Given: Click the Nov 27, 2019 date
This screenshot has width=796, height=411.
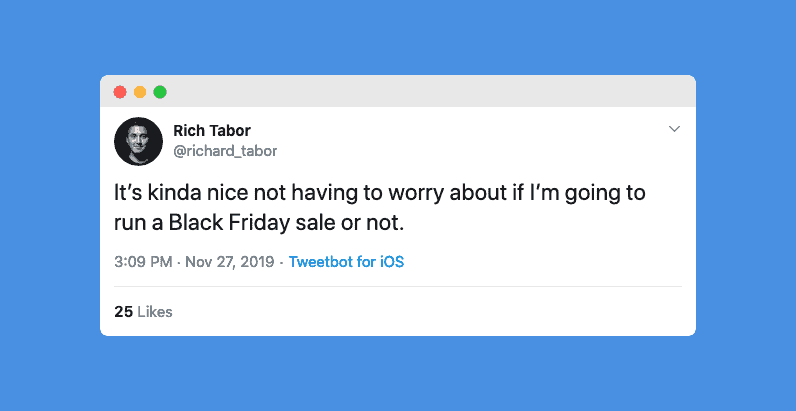Looking at the screenshot, I should pyautogui.click(x=230, y=262).
